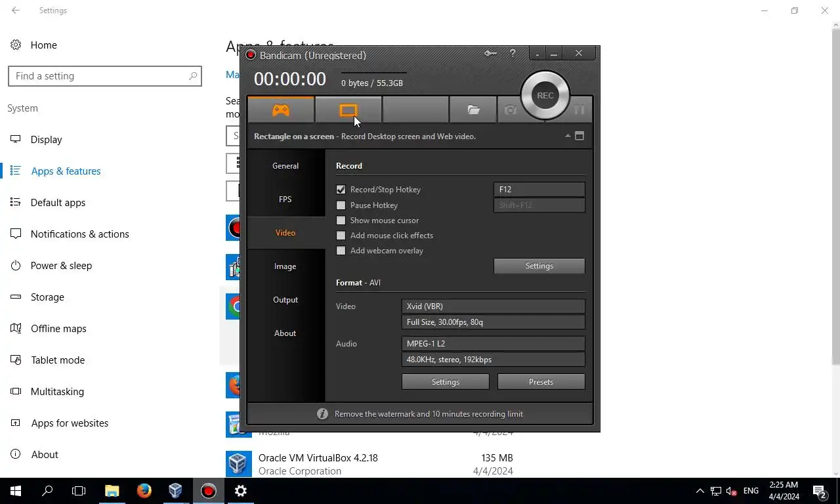This screenshot has height=504, width=840.
Task: Click the Find a setting search box
Action: click(105, 76)
